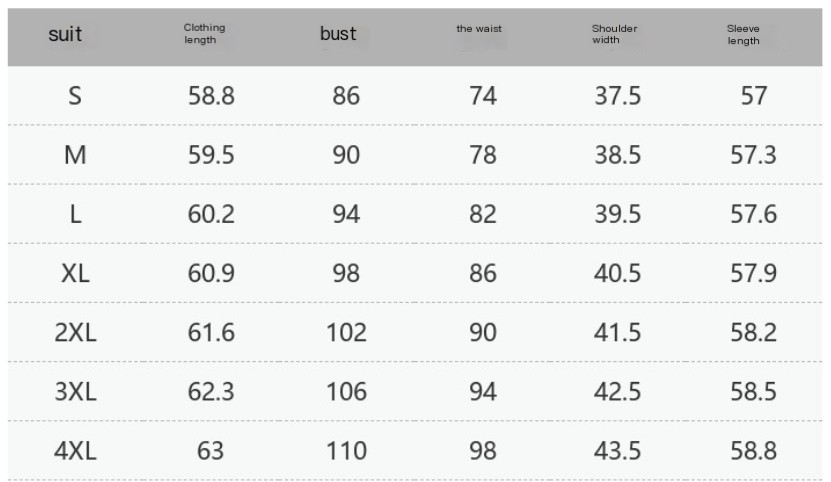The image size is (831, 482).
Task: Click sleeve length value 57.6
Action: tap(753, 214)
